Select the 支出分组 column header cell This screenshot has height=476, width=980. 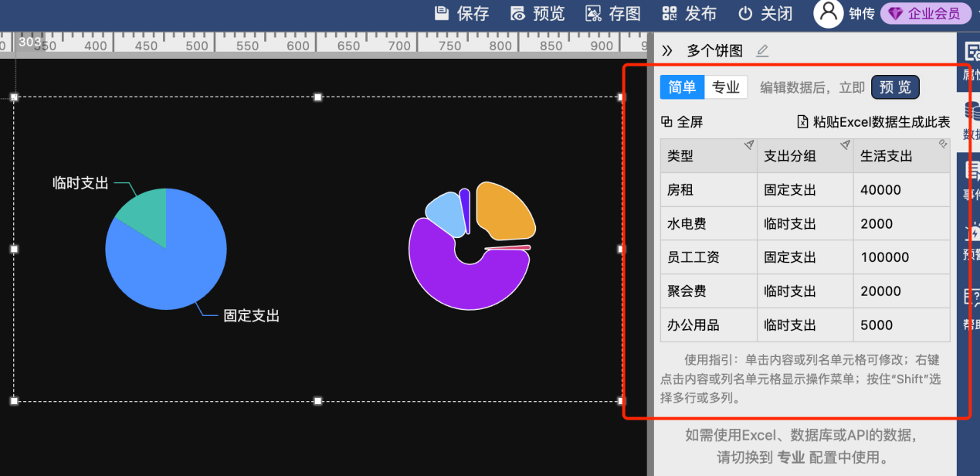[x=805, y=156]
